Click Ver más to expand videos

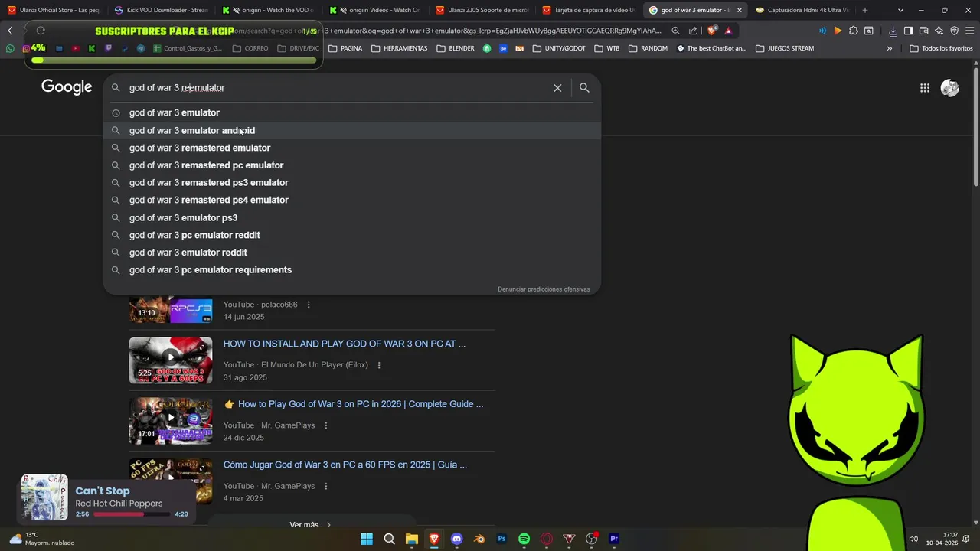point(311,524)
